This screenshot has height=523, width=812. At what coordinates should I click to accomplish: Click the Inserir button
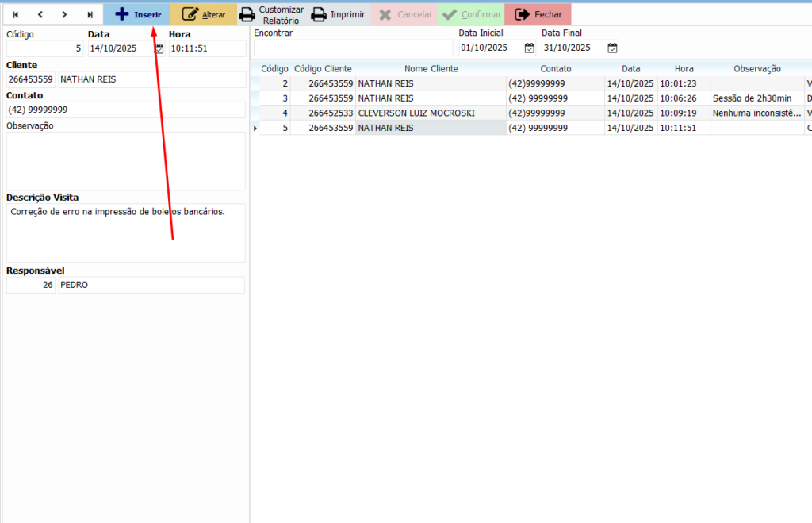[x=137, y=14]
